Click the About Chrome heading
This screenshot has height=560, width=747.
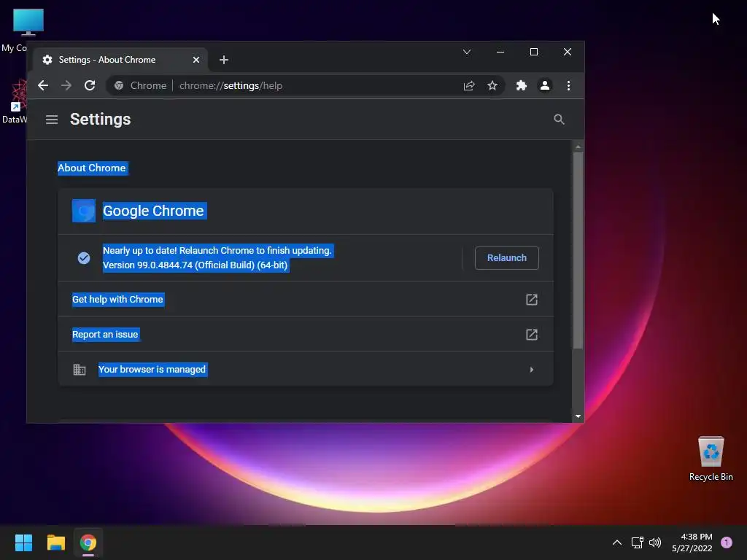pyautogui.click(x=92, y=168)
